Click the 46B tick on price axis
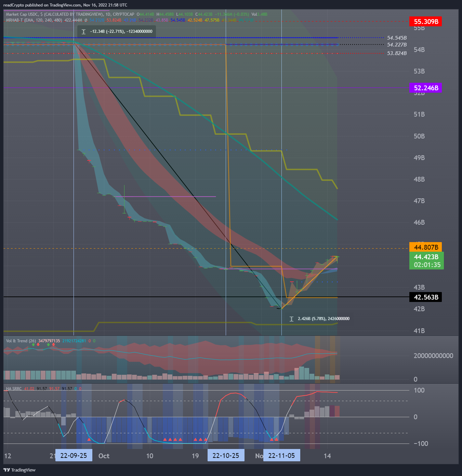The image size is (462, 476). pyautogui.click(x=419, y=222)
